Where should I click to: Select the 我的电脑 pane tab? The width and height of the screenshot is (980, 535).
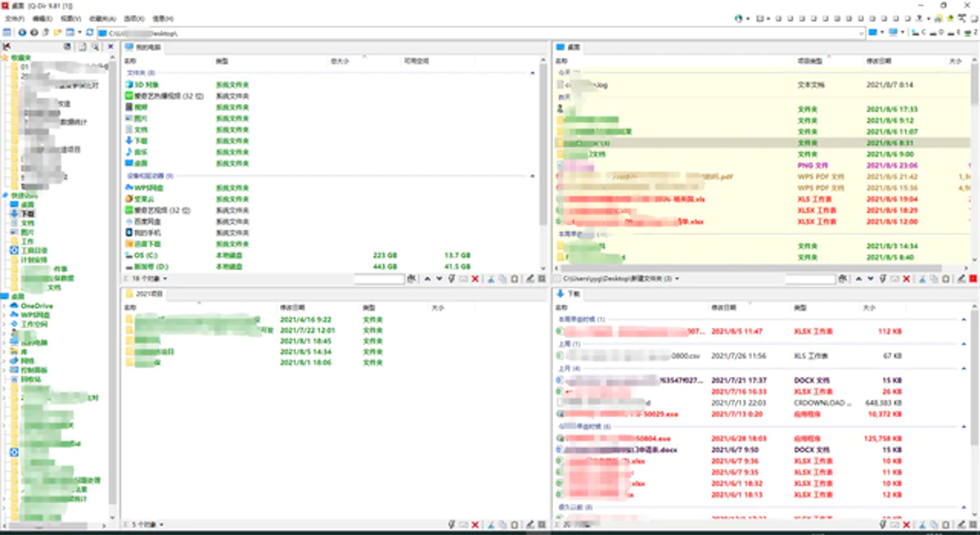click(x=143, y=47)
